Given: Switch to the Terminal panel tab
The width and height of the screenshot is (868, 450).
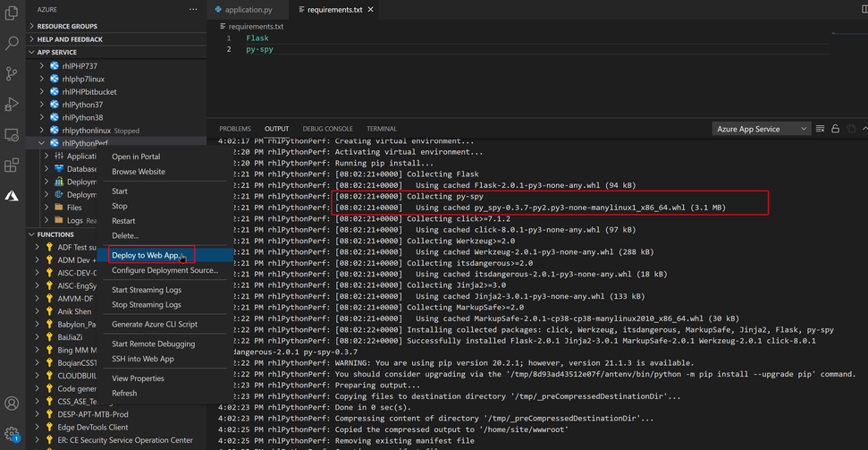Looking at the screenshot, I should pos(382,129).
